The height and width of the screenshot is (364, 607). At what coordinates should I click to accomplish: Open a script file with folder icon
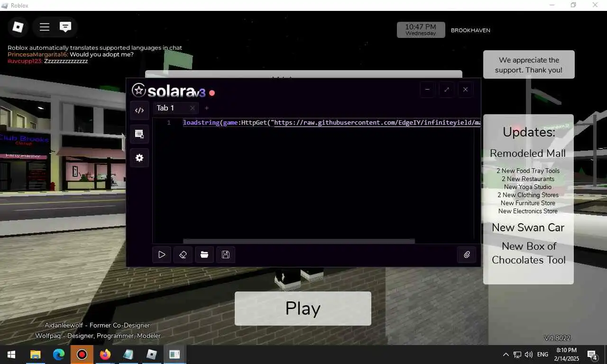pyautogui.click(x=204, y=255)
